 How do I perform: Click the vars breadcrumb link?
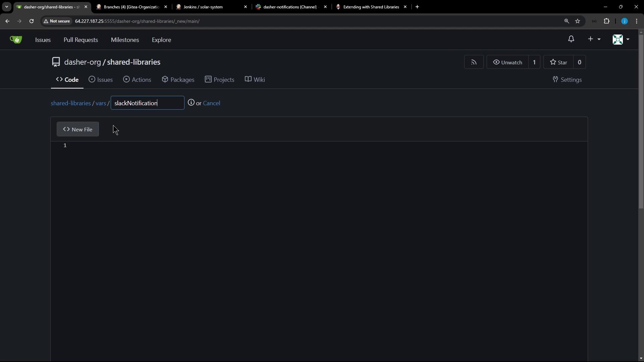(101, 103)
